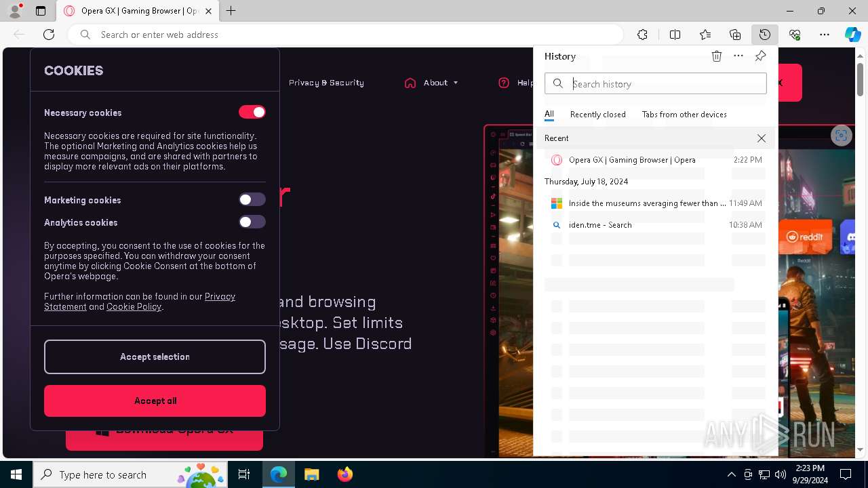This screenshot has width=868, height=488.
Task: Show hidden tray icons chevron
Action: 731,474
